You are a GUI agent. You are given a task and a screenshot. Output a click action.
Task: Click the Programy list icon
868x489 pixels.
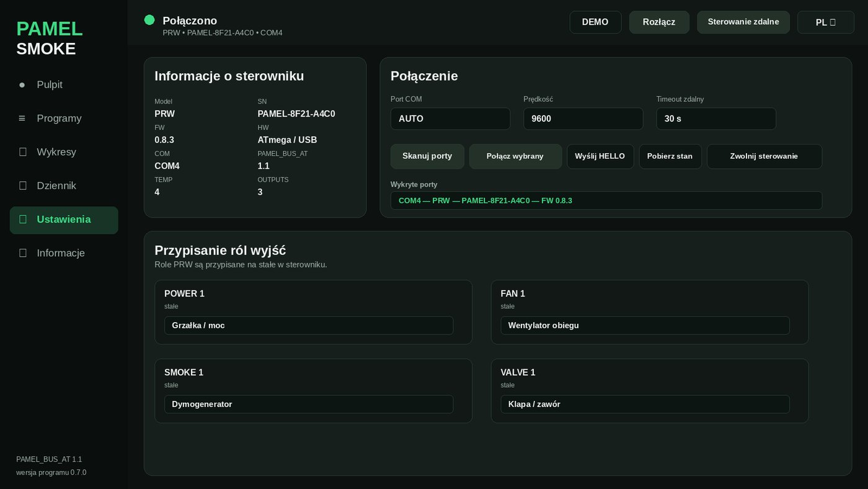[x=22, y=119]
